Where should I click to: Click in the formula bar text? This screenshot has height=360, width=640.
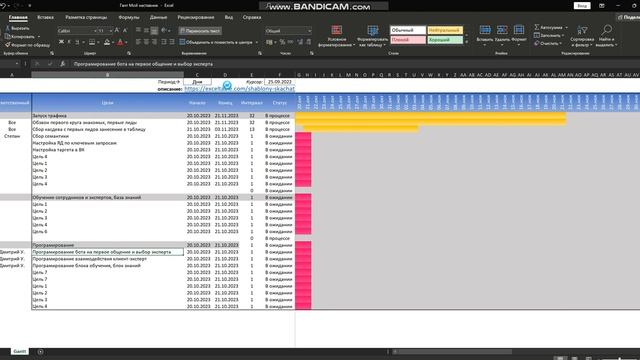click(143, 64)
